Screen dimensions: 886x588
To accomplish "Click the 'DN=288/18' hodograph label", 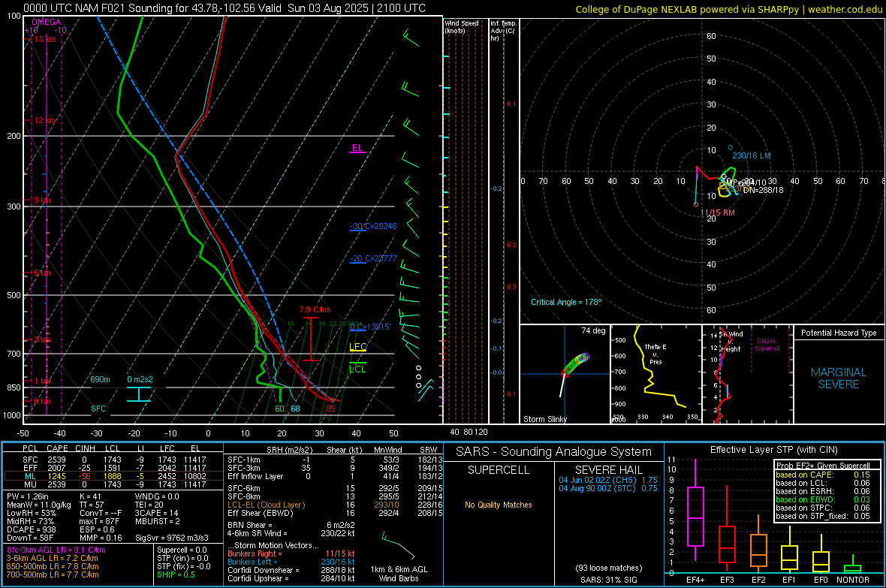I will (x=764, y=191).
